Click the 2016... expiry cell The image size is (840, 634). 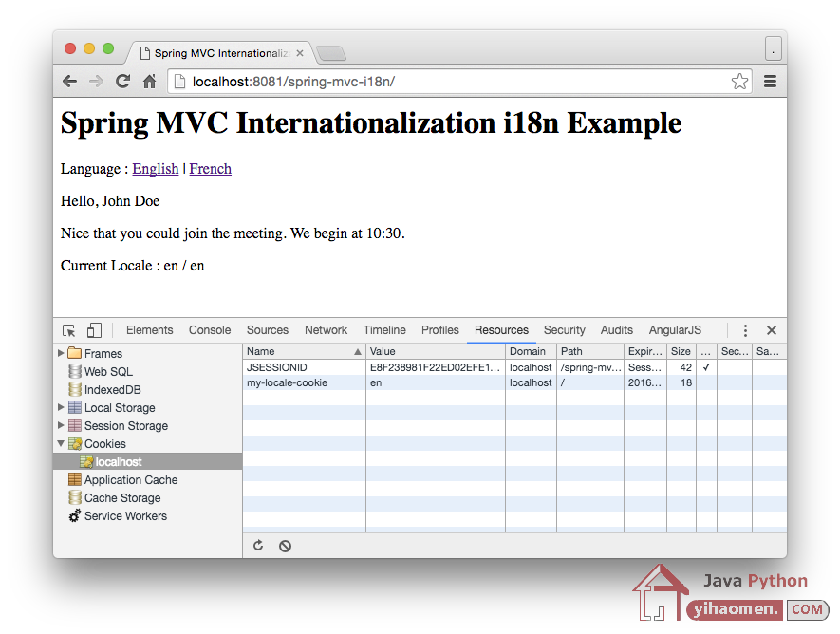[x=645, y=382]
